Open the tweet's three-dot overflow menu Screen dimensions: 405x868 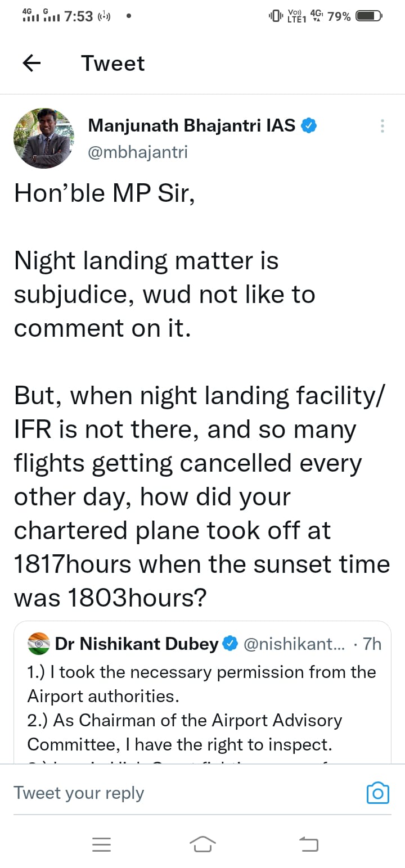(382, 126)
